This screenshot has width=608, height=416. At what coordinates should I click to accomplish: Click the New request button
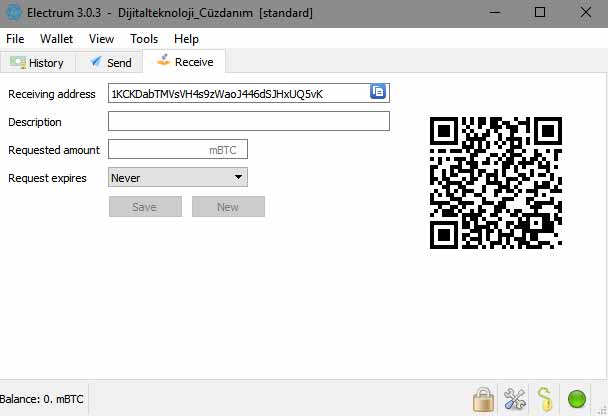click(x=228, y=207)
